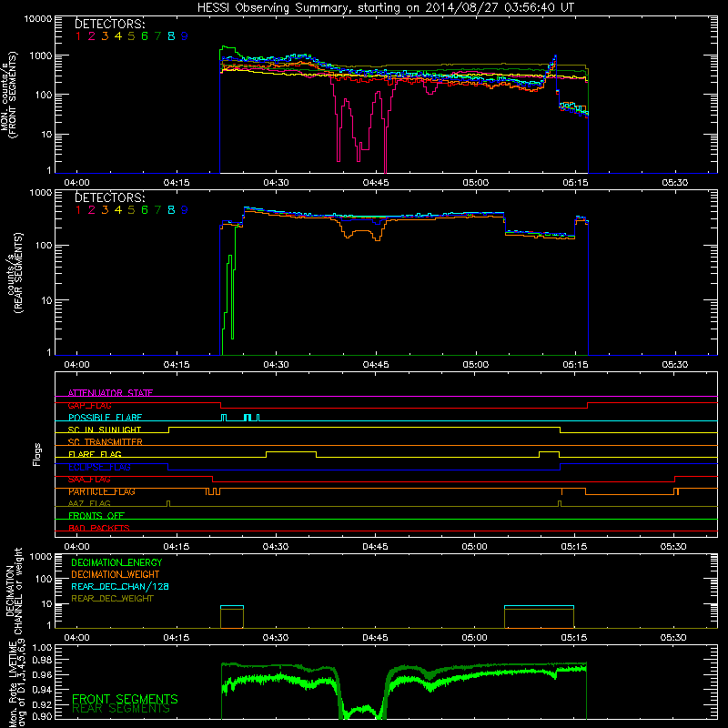Click the 04:45 tick under the front segments plot

pyautogui.click(x=376, y=183)
